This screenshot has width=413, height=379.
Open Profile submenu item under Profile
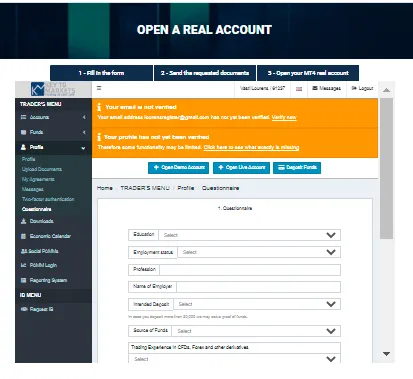click(x=28, y=159)
